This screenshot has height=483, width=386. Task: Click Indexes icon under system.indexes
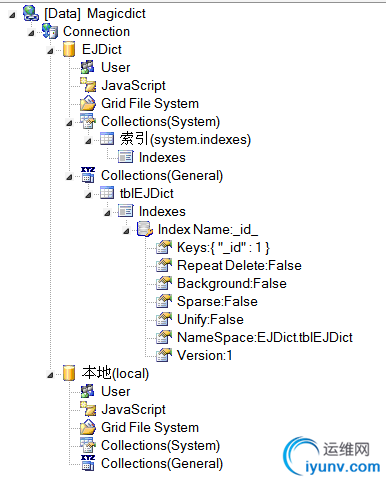126,157
